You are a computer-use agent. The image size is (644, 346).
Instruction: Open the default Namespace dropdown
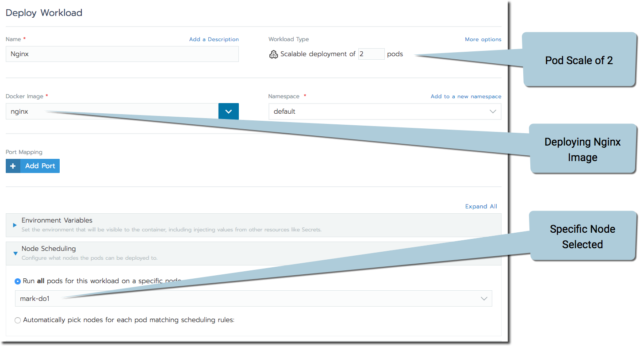coord(385,111)
